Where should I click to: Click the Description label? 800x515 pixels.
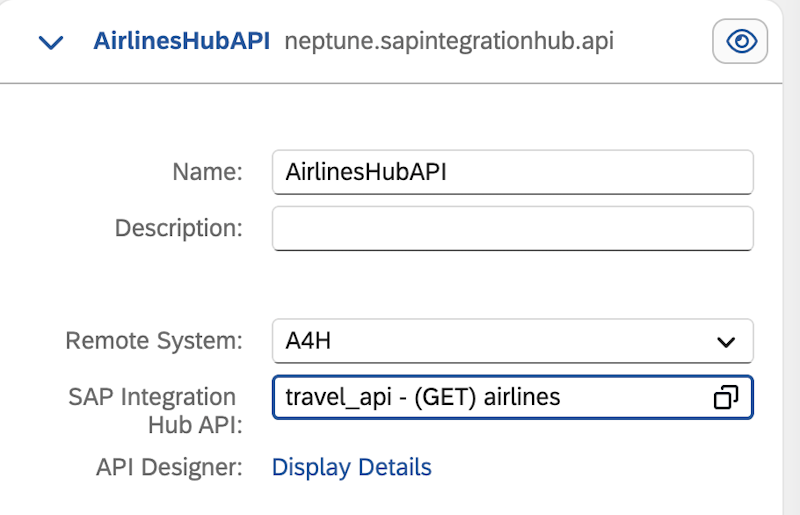click(179, 228)
